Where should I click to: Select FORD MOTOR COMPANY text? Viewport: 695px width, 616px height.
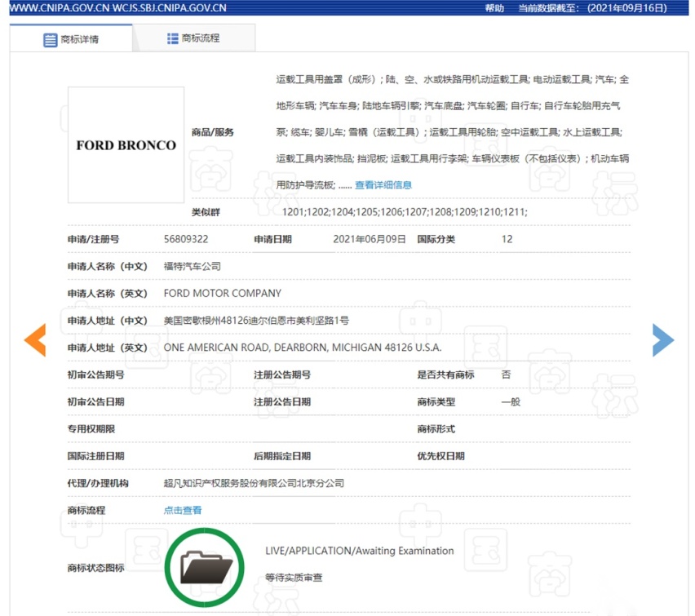point(223,293)
